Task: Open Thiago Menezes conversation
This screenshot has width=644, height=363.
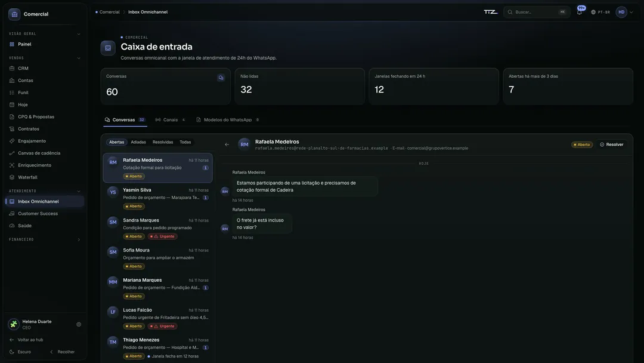Action: pos(157,348)
